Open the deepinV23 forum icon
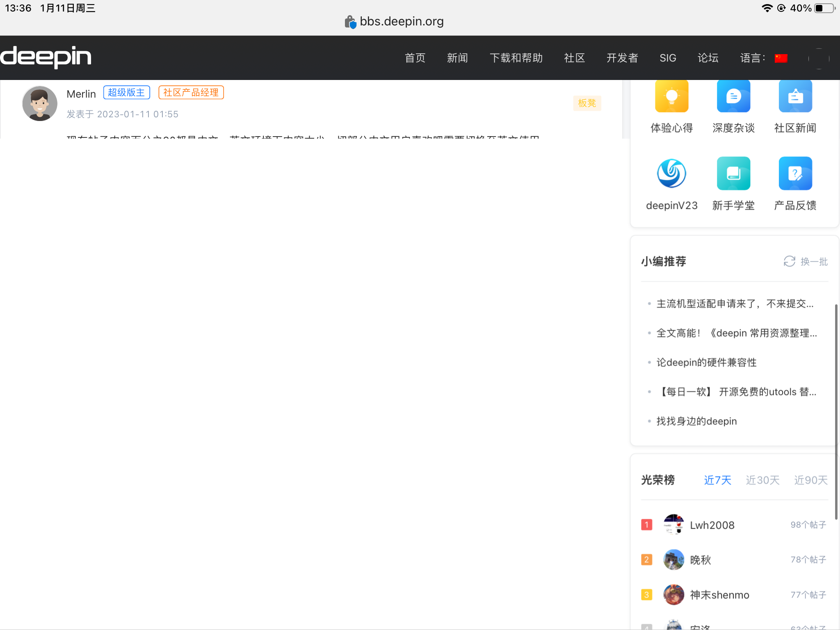Image resolution: width=840 pixels, height=630 pixels. coord(671,173)
